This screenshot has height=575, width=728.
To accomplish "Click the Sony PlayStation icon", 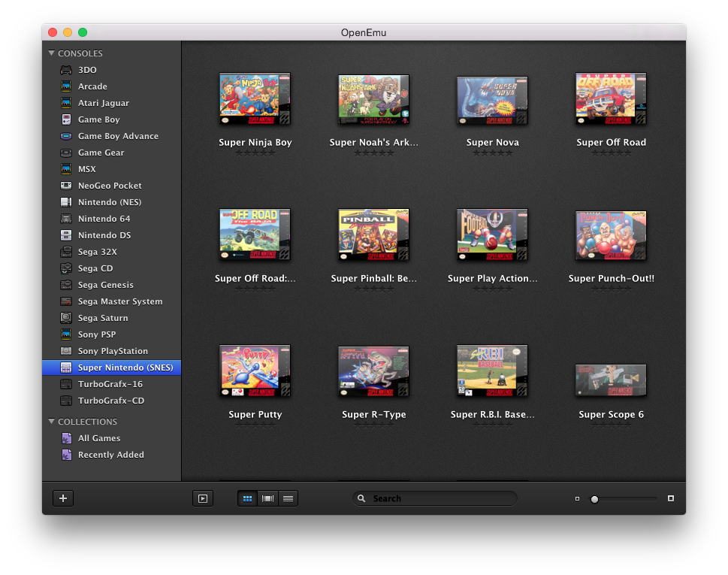I will point(66,351).
